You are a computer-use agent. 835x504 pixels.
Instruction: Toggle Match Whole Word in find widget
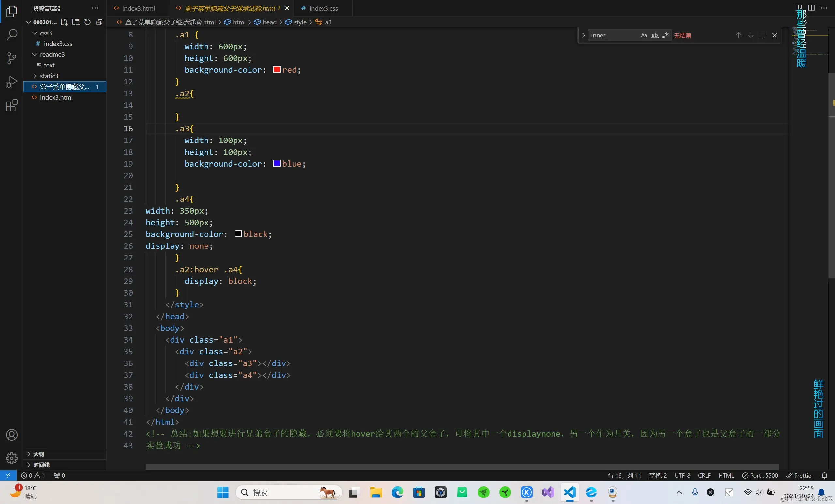coord(655,35)
